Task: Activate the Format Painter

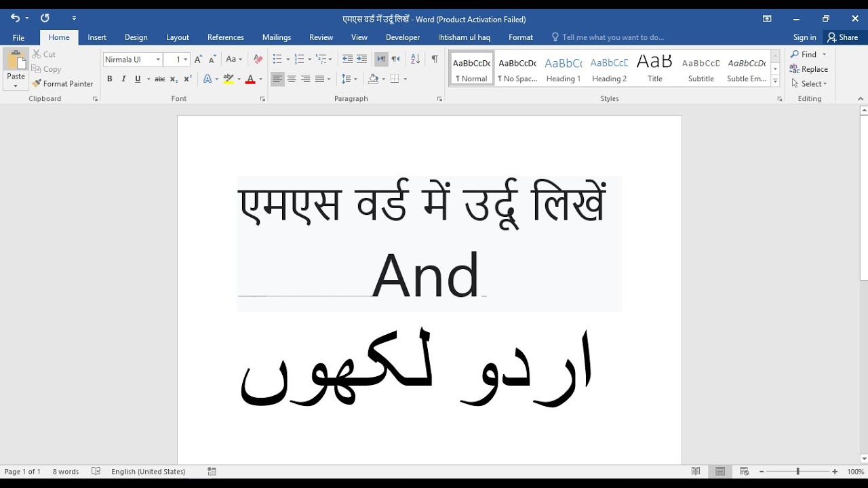Action: (62, 84)
